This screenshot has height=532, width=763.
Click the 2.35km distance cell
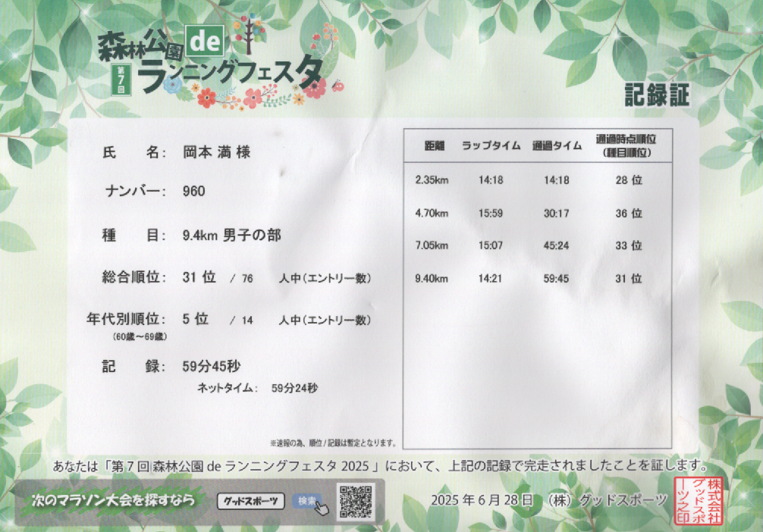pyautogui.click(x=432, y=180)
